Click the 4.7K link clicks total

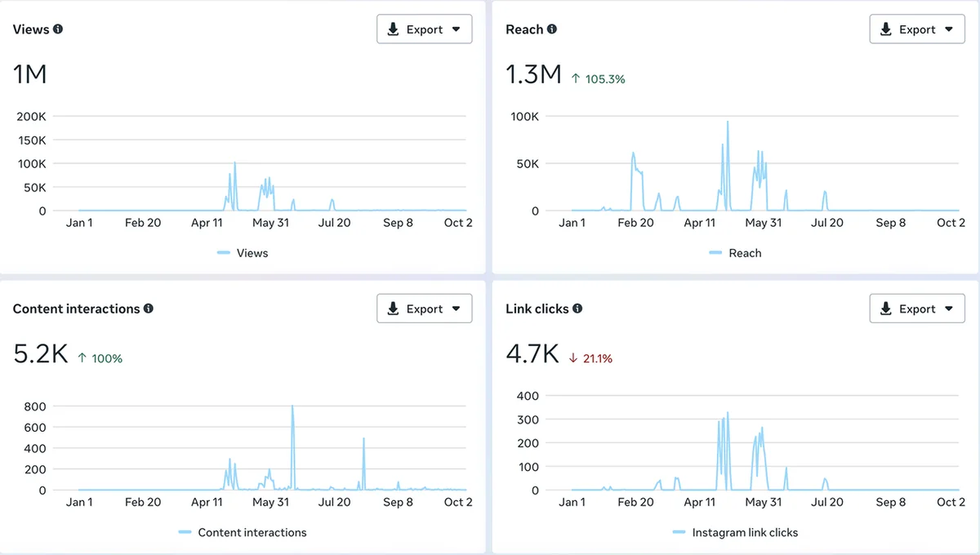click(x=532, y=353)
